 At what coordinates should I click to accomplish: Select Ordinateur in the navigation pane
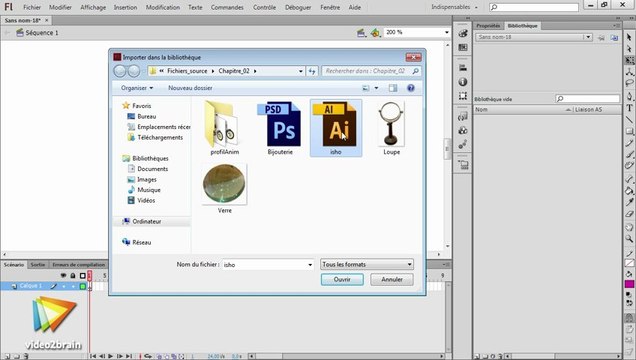[x=147, y=221]
